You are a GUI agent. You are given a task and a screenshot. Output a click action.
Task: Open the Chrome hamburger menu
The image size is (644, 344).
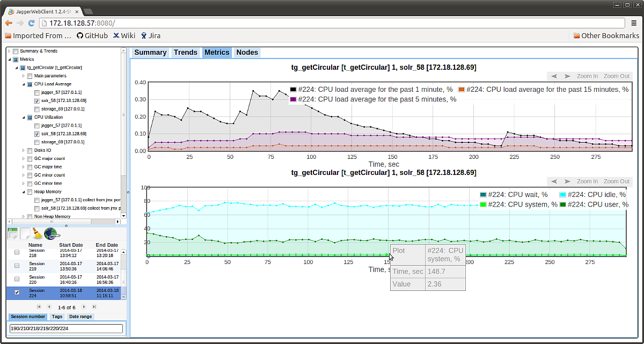point(635,23)
